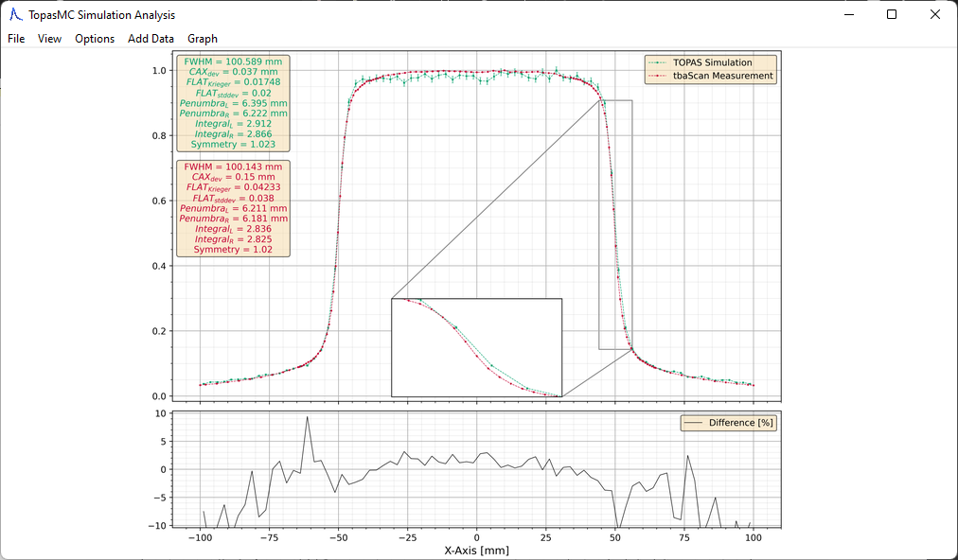This screenshot has height=560, width=958.
Task: Click the red tbaScan Measurement legend line marker
Action: (658, 76)
